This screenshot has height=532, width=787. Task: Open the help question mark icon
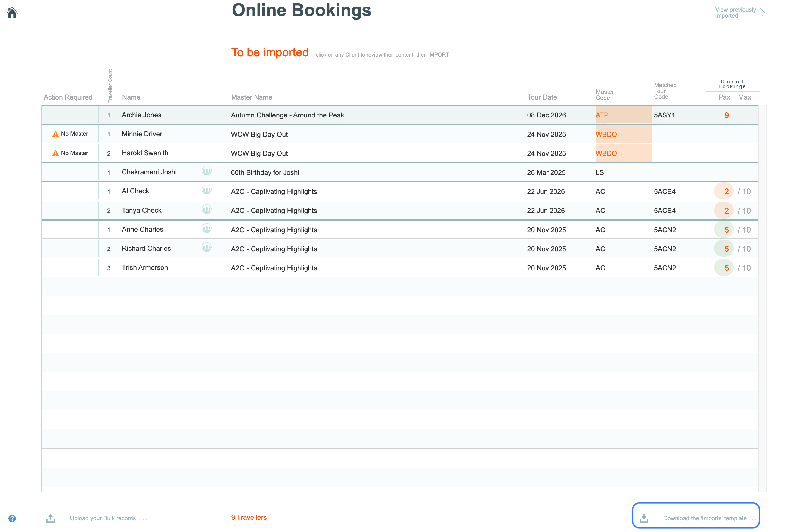click(x=12, y=518)
